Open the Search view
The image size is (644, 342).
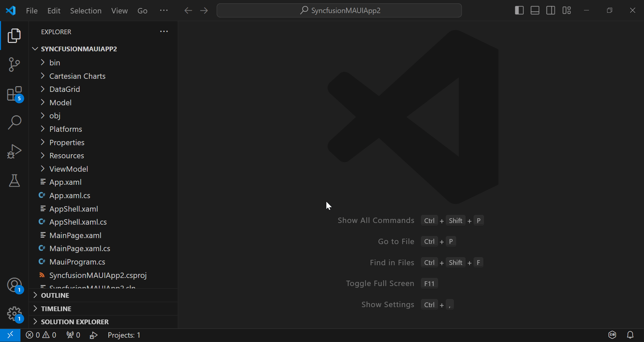(14, 122)
